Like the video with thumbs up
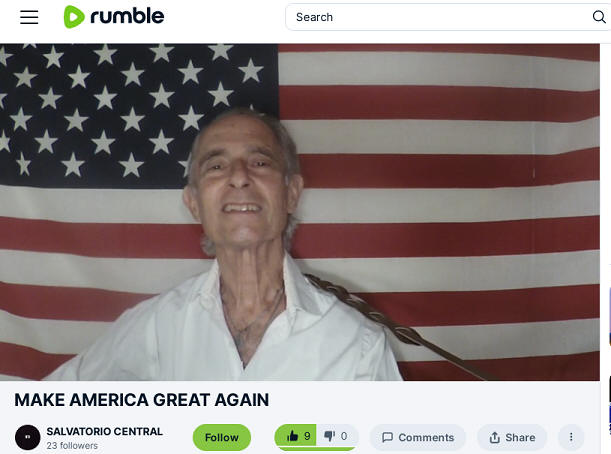 click(x=295, y=436)
